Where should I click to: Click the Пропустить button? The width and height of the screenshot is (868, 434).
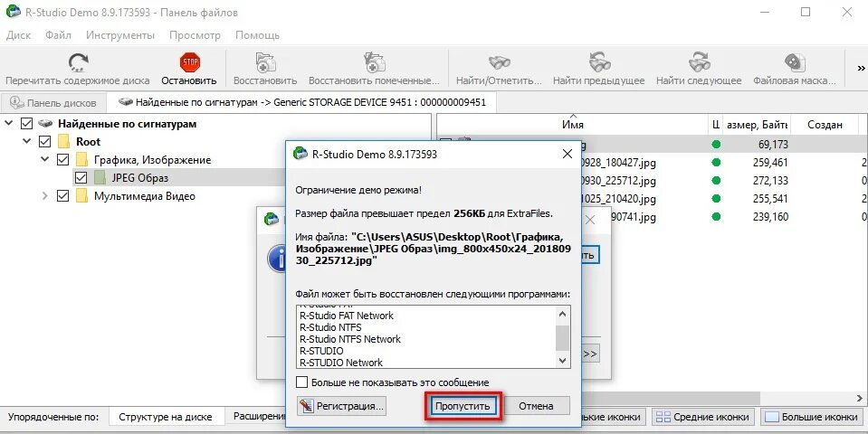(463, 406)
